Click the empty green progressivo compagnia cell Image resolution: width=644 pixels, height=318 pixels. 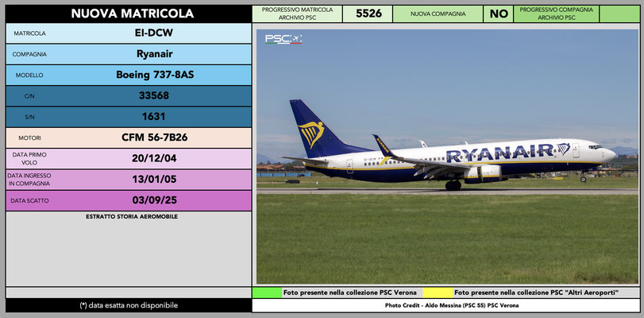(x=619, y=14)
